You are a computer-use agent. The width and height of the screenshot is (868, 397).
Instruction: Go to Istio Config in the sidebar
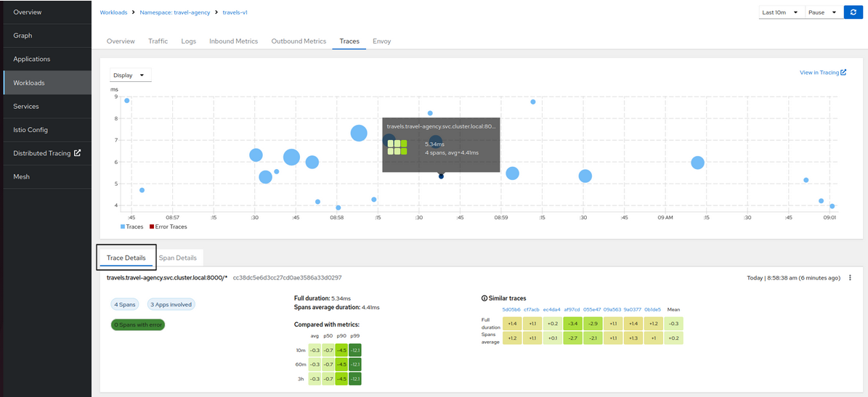[x=31, y=130]
